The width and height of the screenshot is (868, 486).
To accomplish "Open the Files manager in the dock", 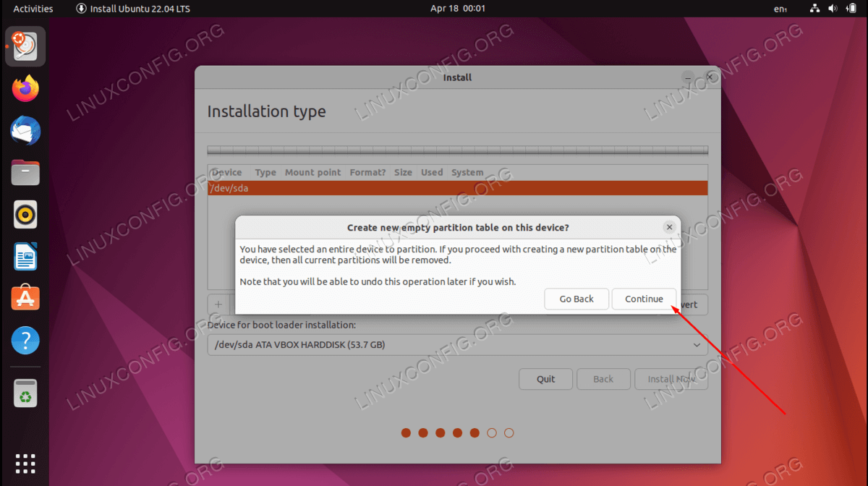I will pyautogui.click(x=25, y=173).
